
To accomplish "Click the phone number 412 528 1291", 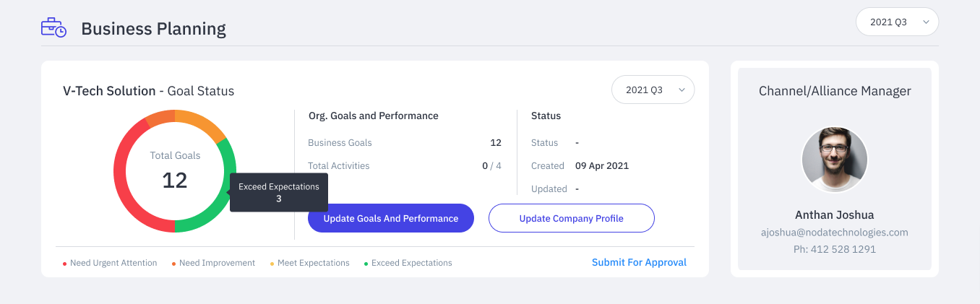I will tap(835, 249).
